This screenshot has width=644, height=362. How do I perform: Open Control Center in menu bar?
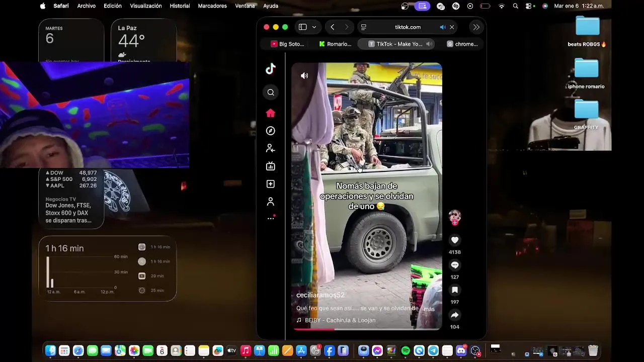pyautogui.click(x=529, y=6)
